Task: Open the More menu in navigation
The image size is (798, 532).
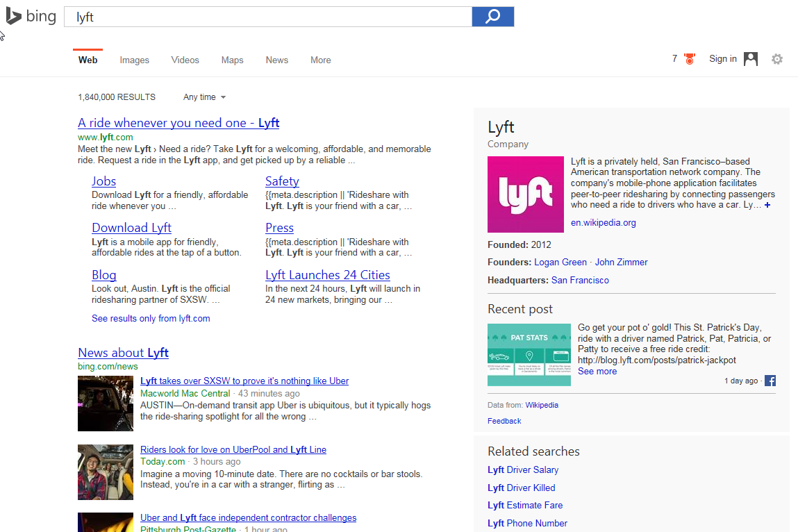Action: [320, 60]
